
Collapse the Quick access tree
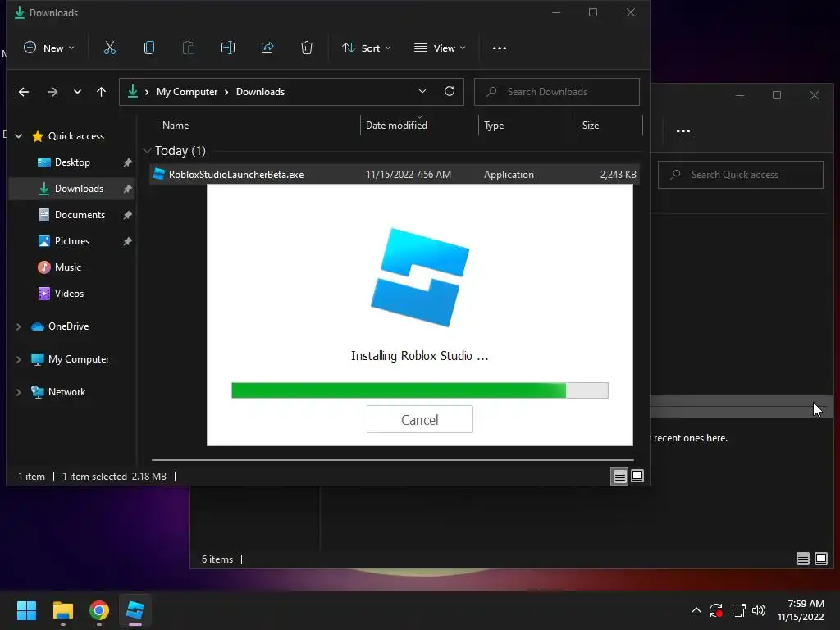pyautogui.click(x=18, y=136)
